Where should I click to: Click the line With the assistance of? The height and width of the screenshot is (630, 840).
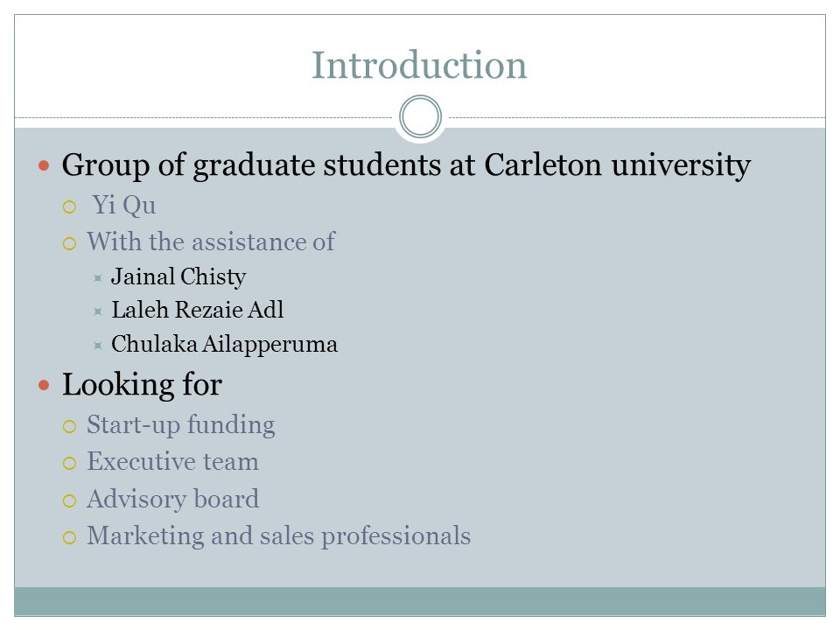pos(211,241)
